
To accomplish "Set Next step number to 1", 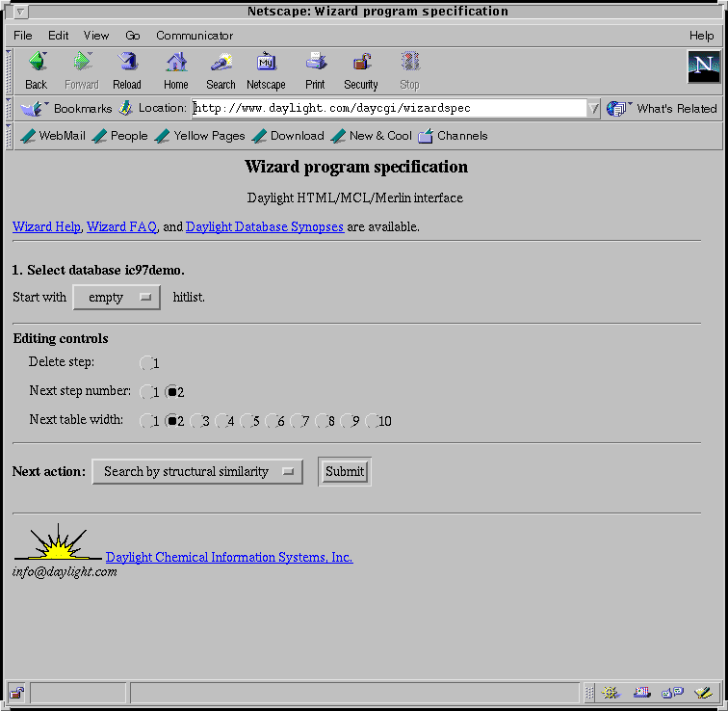I will pyautogui.click(x=146, y=392).
